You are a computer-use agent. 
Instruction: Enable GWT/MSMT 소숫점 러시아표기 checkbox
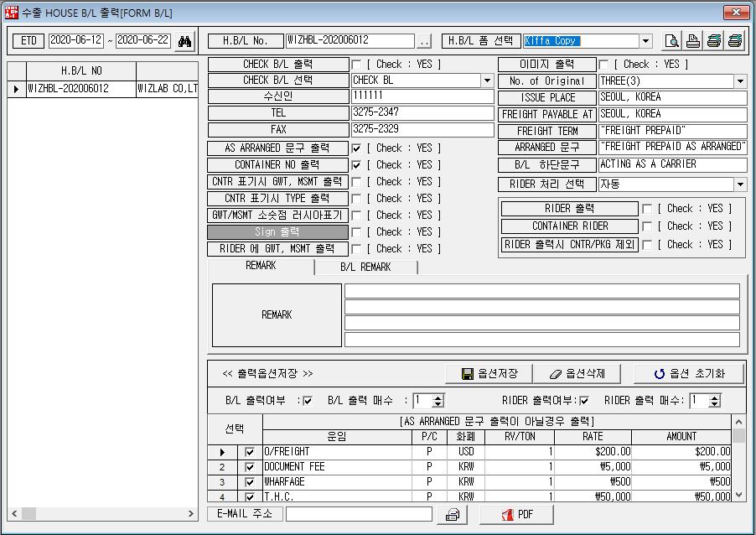click(356, 216)
